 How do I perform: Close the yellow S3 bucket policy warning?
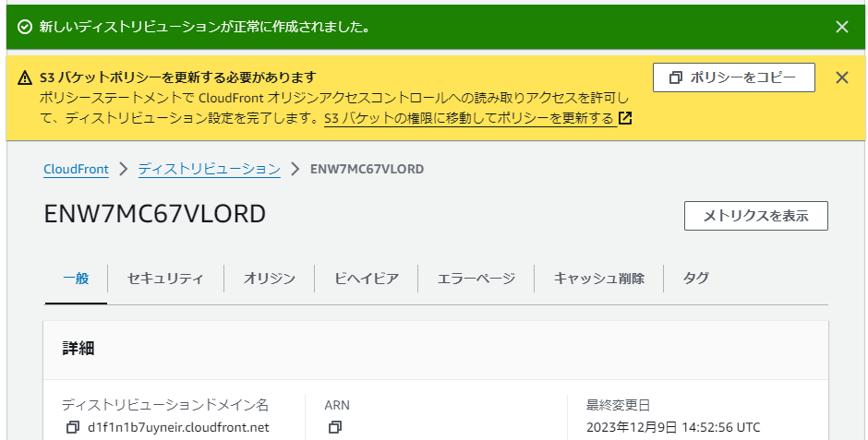click(841, 77)
